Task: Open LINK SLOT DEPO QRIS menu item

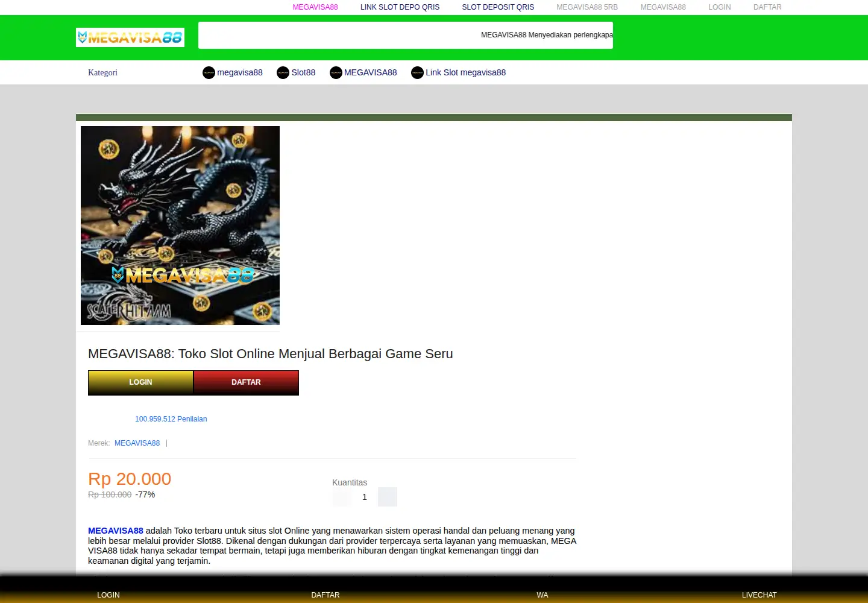Action: 400,7
